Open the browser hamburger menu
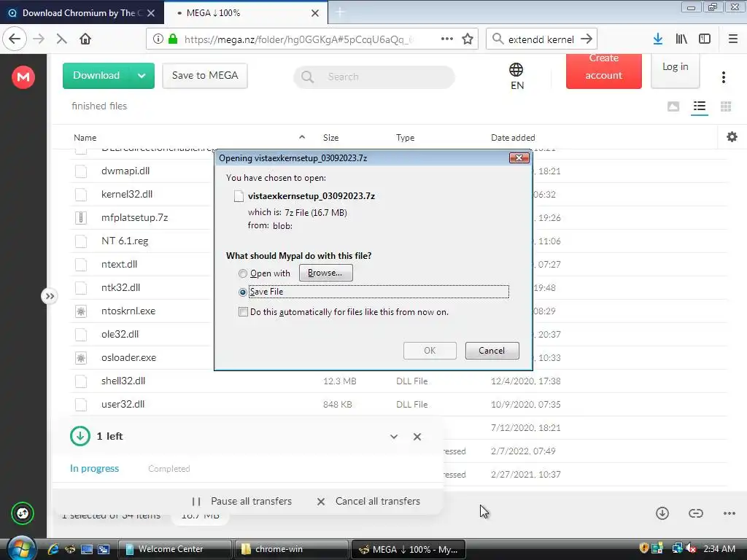This screenshot has width=747, height=560. tap(733, 39)
